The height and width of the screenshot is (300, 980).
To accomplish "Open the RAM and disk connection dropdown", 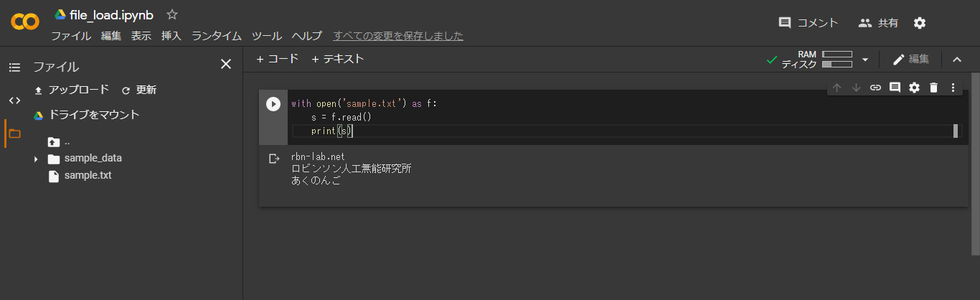I will click(864, 60).
